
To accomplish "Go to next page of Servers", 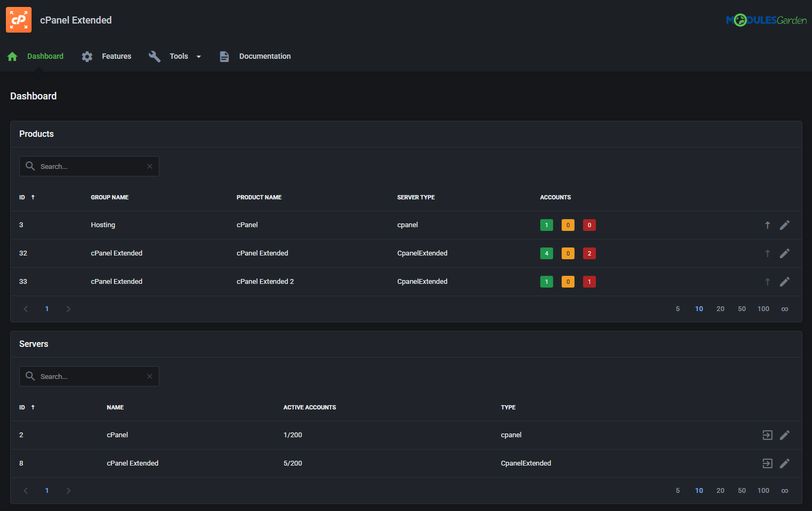I will tap(68, 491).
